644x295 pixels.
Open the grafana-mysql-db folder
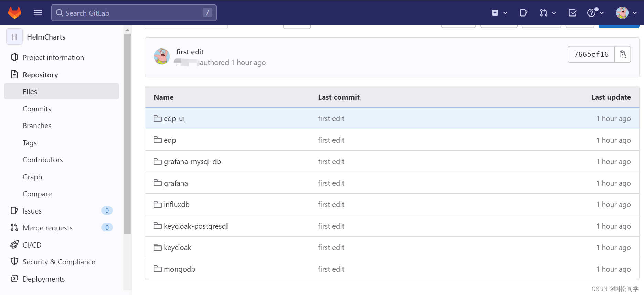click(192, 161)
